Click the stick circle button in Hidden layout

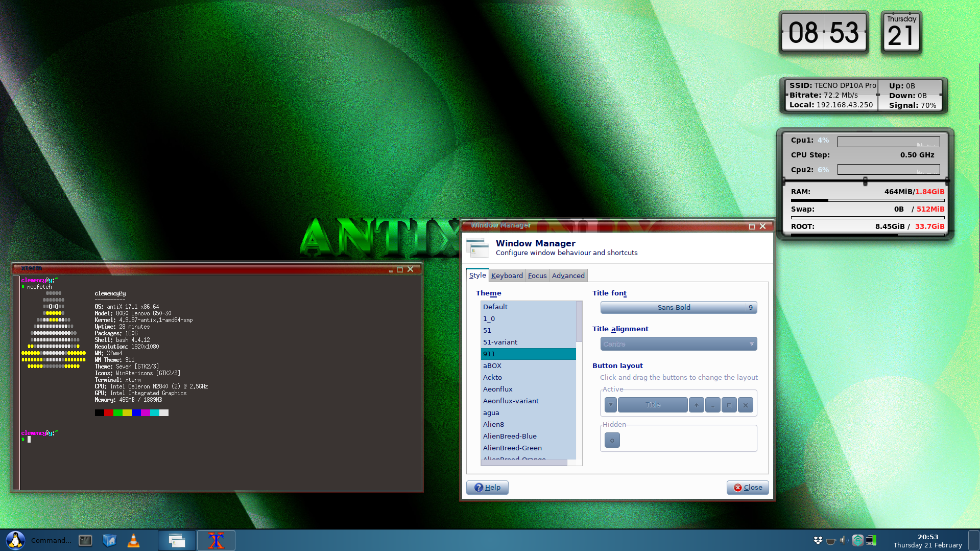[x=612, y=440]
